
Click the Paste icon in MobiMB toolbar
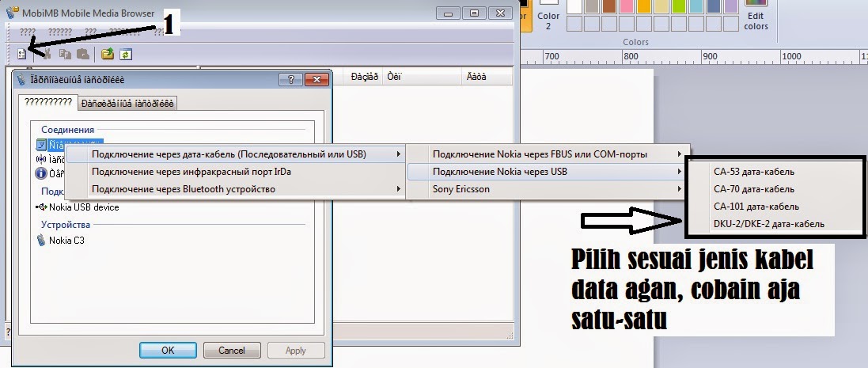(x=82, y=55)
